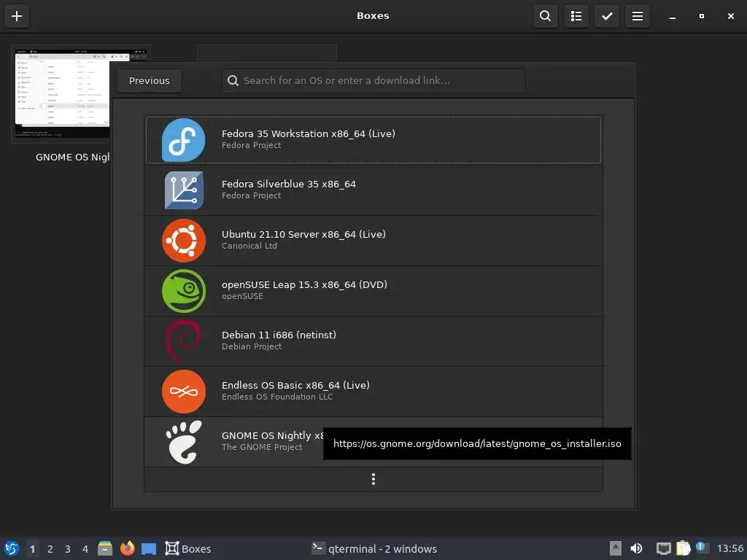
Task: Click the removable media eject tray icon
Action: coord(616,548)
